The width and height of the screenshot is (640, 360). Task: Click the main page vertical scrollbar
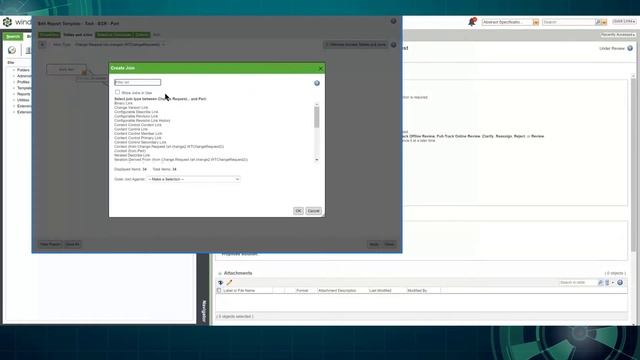tap(633, 199)
